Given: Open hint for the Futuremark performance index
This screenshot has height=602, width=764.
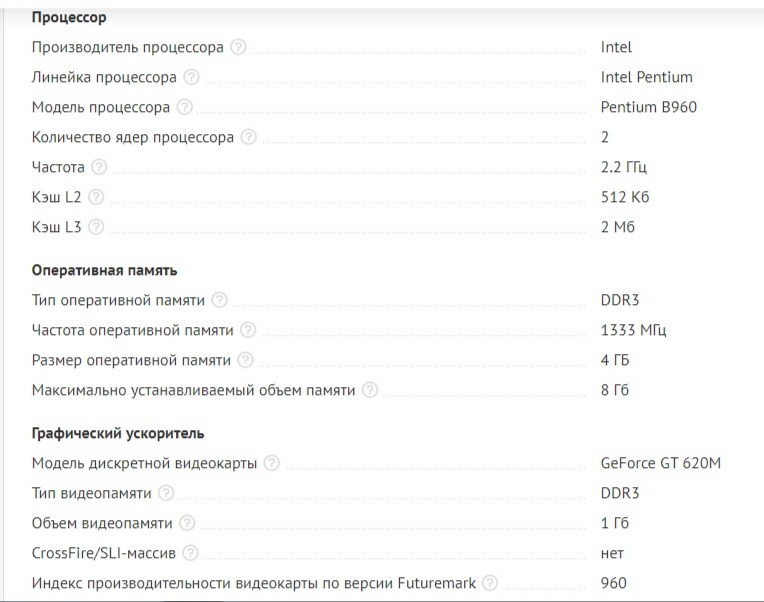Looking at the screenshot, I should coord(490,583).
